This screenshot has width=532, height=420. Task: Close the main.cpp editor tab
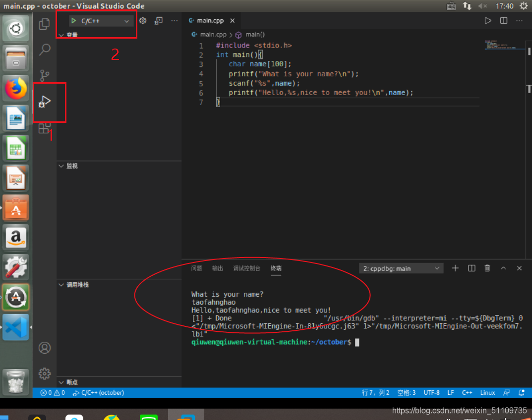[x=233, y=21]
